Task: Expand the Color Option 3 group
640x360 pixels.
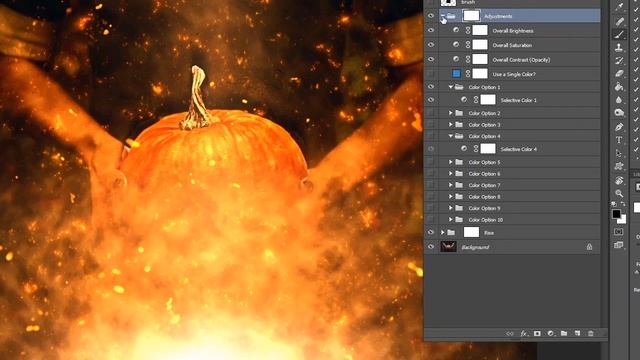Action: 451,124
